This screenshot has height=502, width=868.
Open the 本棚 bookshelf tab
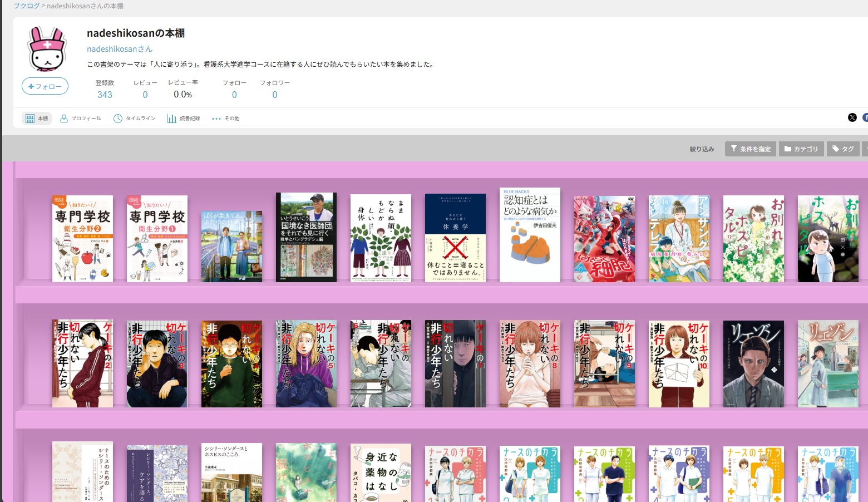click(37, 119)
